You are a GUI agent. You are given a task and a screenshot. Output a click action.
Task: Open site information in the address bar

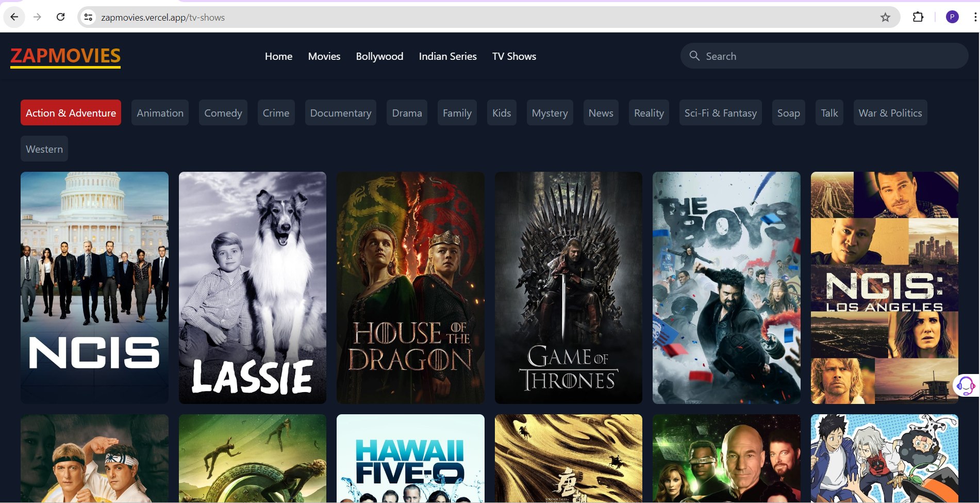(x=88, y=17)
